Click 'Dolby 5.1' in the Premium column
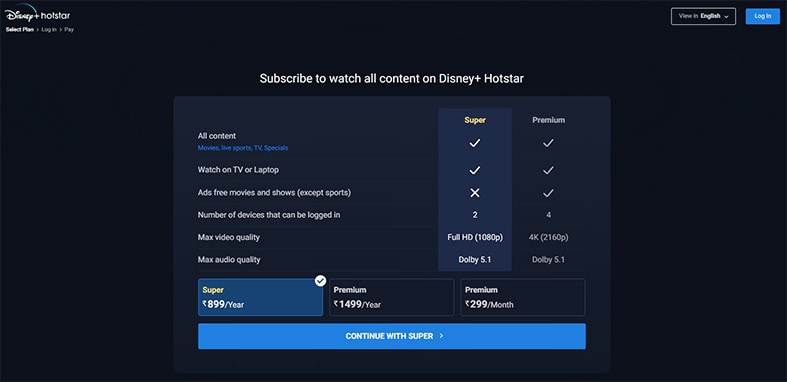 549,260
